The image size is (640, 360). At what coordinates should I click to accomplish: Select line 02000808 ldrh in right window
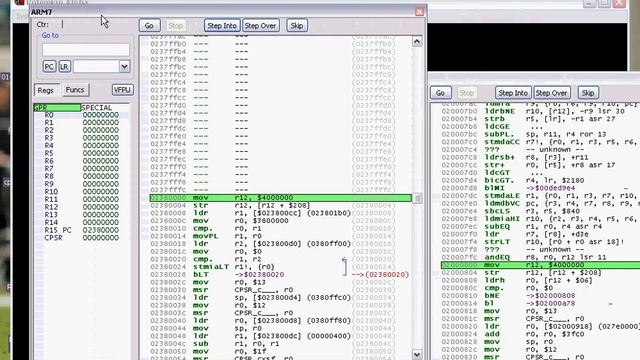[x=540, y=280]
